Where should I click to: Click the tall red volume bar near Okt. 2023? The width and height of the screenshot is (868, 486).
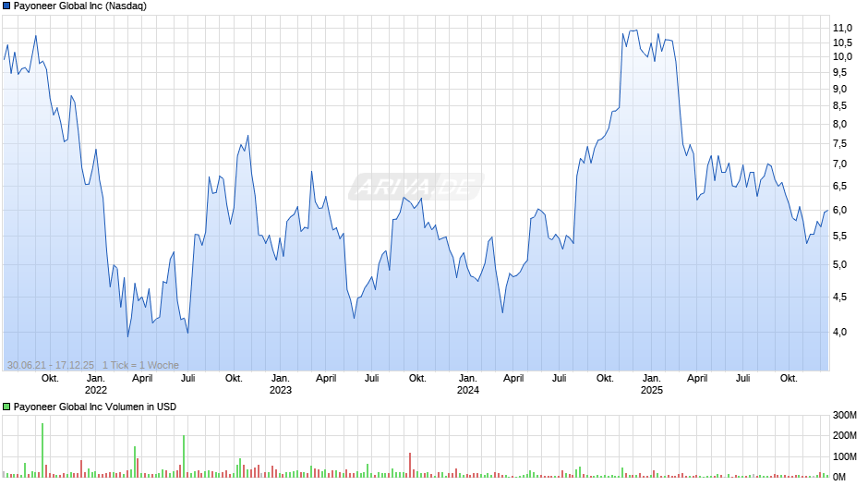click(x=410, y=465)
